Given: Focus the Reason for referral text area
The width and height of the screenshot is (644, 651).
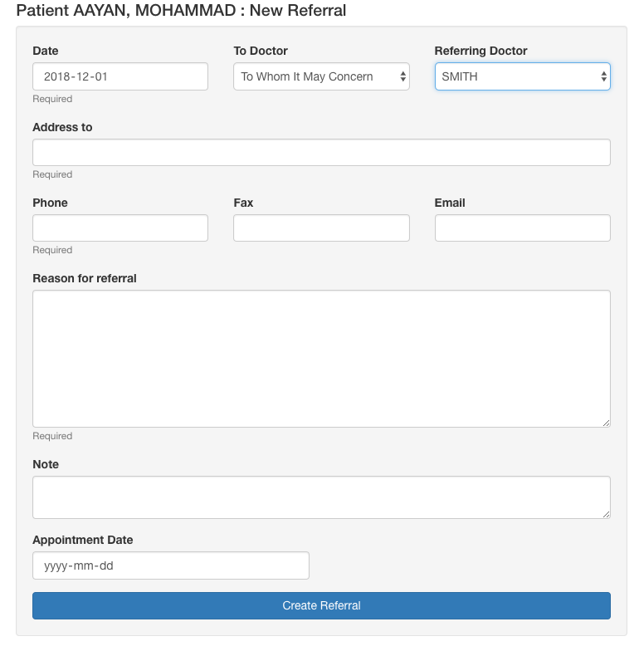Looking at the screenshot, I should pos(322,359).
